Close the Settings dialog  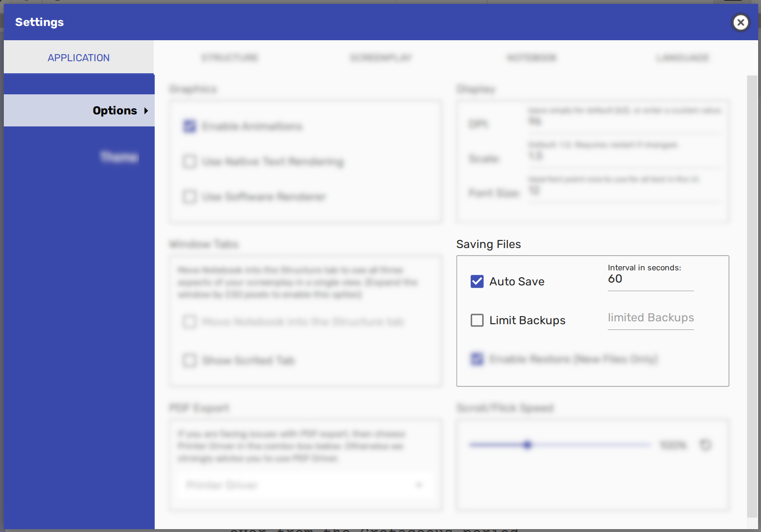pos(740,22)
